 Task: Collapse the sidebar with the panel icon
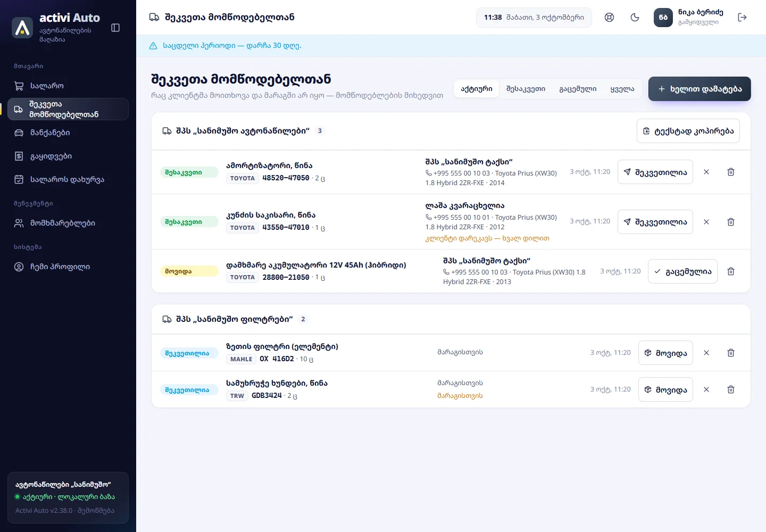click(115, 28)
